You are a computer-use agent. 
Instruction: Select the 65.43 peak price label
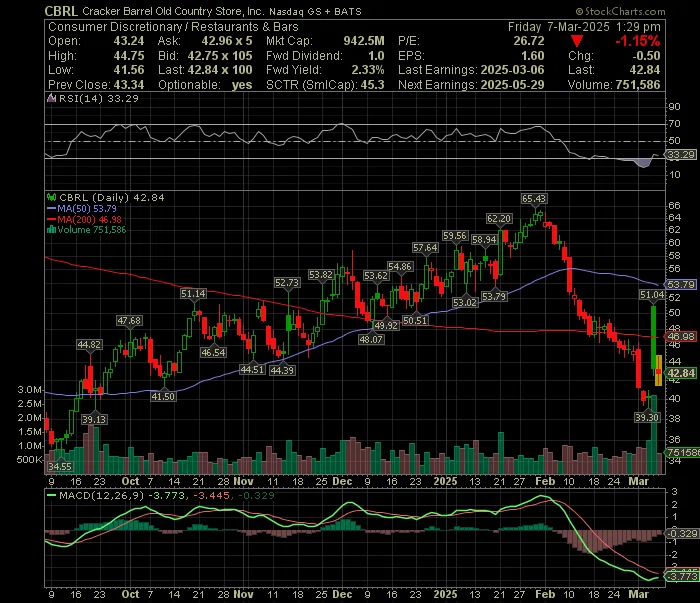click(534, 198)
